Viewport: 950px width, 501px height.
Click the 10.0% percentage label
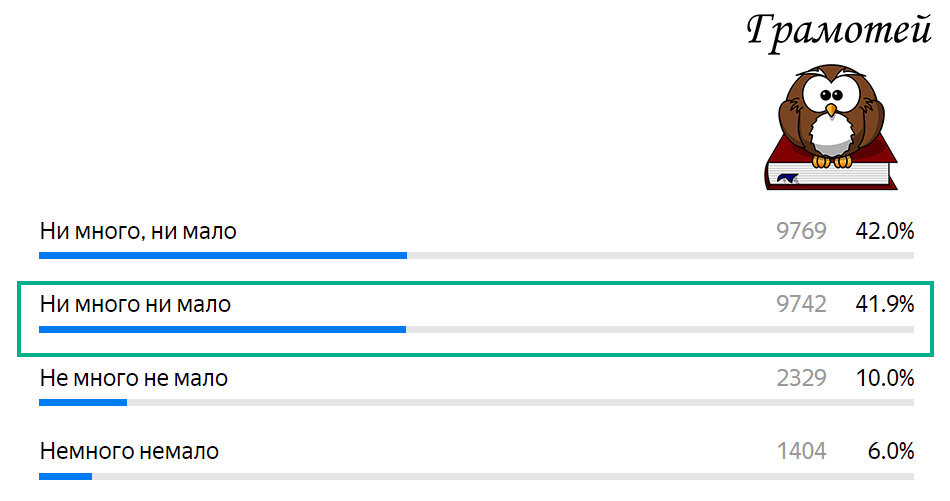(885, 379)
